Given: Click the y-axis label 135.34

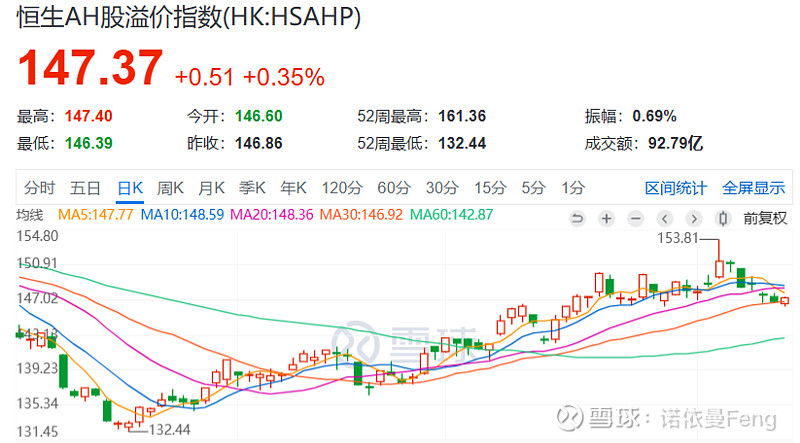Looking at the screenshot, I should click(x=37, y=404).
